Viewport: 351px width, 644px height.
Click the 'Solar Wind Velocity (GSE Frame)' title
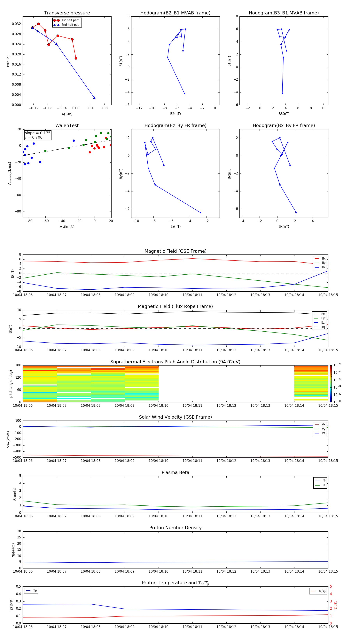pyautogui.click(x=175, y=417)
